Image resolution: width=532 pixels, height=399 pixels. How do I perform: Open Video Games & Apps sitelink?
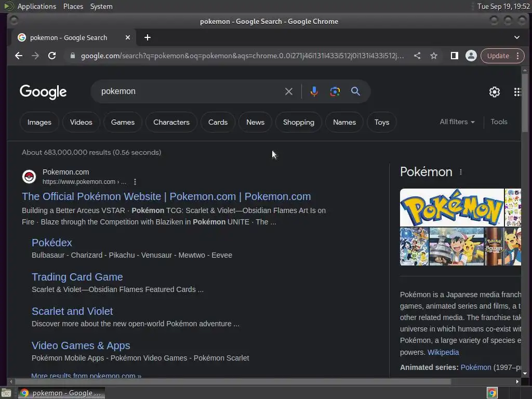click(x=81, y=345)
